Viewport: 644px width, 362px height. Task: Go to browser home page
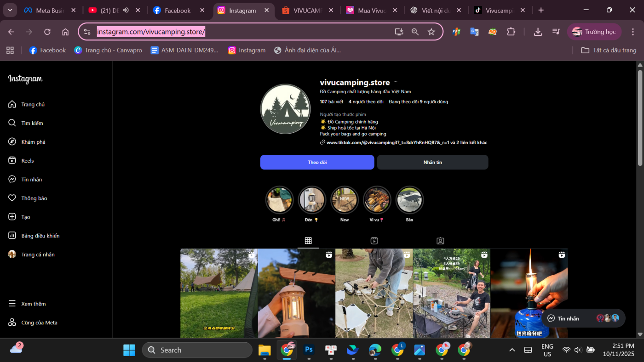65,32
